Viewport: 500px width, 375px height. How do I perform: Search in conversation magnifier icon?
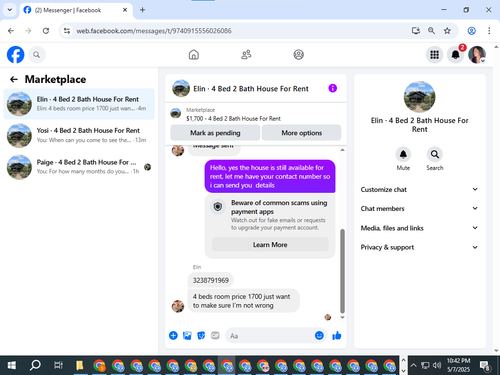(x=435, y=155)
